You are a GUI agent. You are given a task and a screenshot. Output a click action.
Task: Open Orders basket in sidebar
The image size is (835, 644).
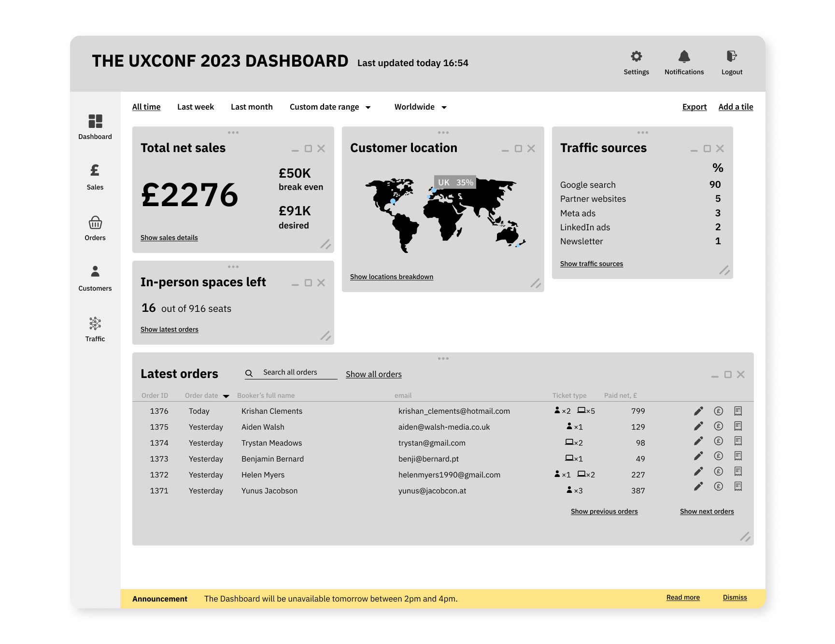[95, 228]
